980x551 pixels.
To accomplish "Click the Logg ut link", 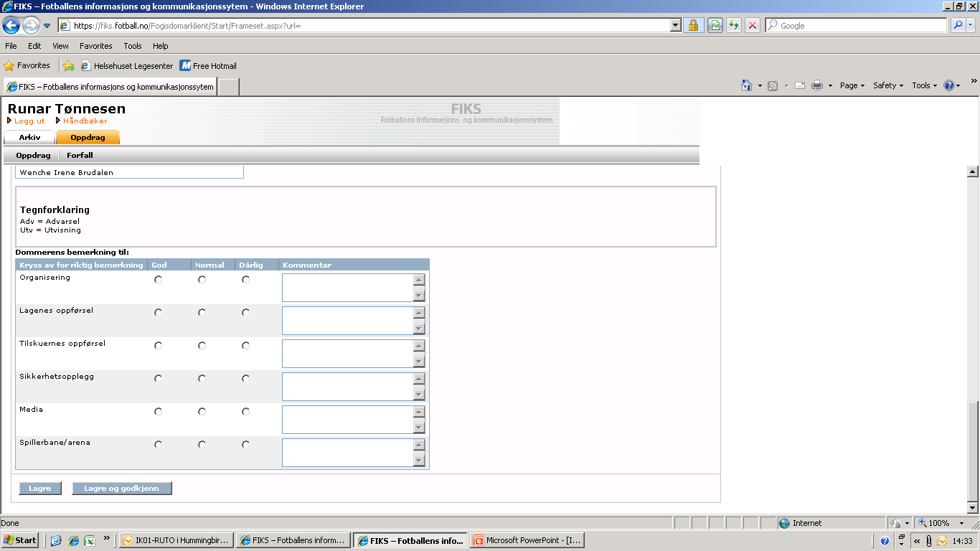I will point(29,121).
